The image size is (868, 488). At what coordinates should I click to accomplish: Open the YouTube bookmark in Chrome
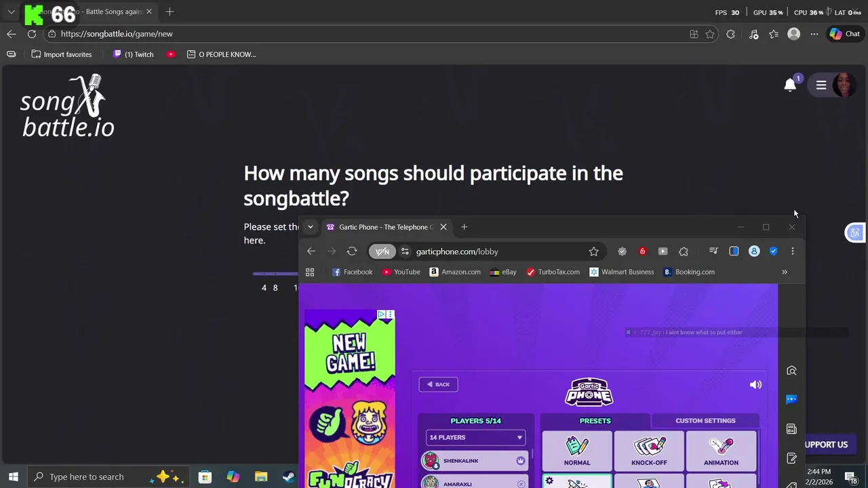[401, 272]
